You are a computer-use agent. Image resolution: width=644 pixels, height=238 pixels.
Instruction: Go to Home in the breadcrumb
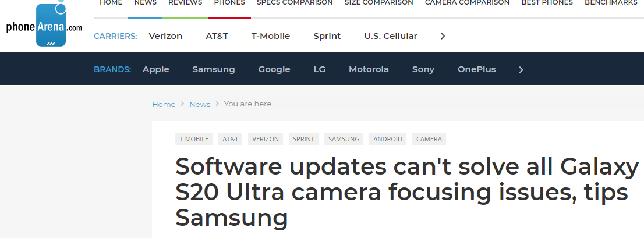(x=164, y=104)
